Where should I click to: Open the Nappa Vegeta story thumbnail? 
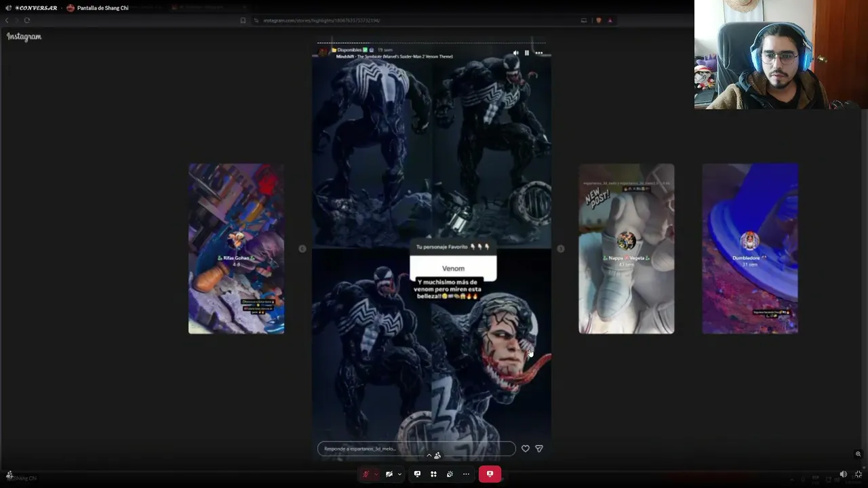coord(627,249)
